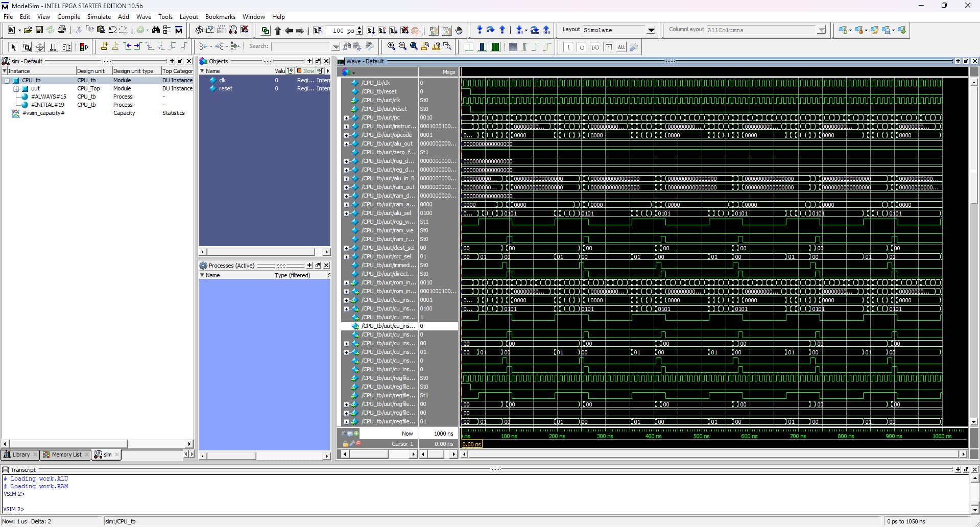Toggle the cursor lock icon beside Cursor 1
The width and height of the screenshot is (980, 527).
(x=345, y=443)
